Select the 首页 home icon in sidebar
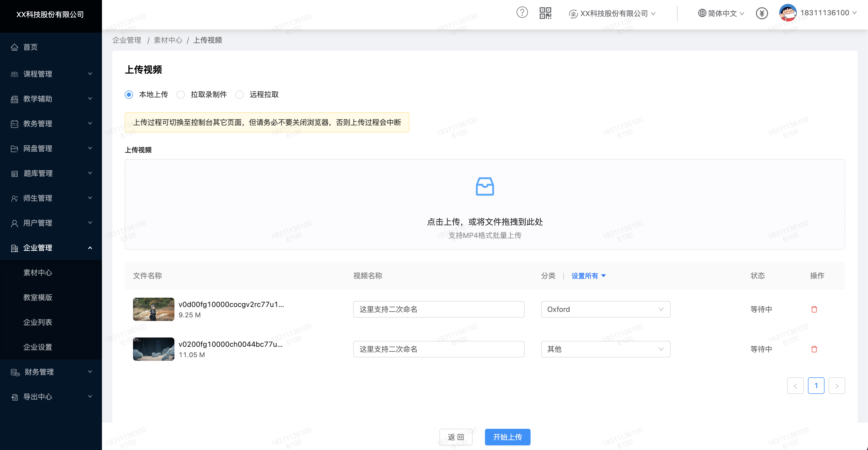Image resolution: width=868 pixels, height=450 pixels. (x=14, y=47)
